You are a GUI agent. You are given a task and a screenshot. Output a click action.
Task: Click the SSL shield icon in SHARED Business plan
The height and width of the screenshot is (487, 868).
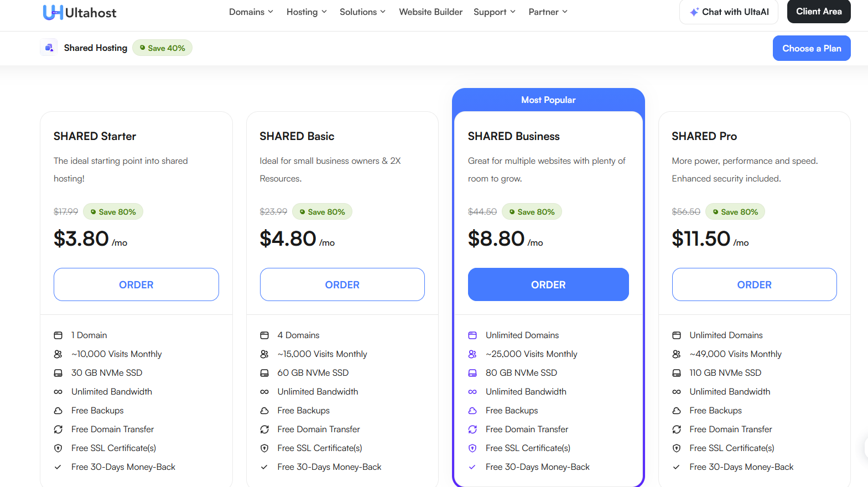point(472,448)
